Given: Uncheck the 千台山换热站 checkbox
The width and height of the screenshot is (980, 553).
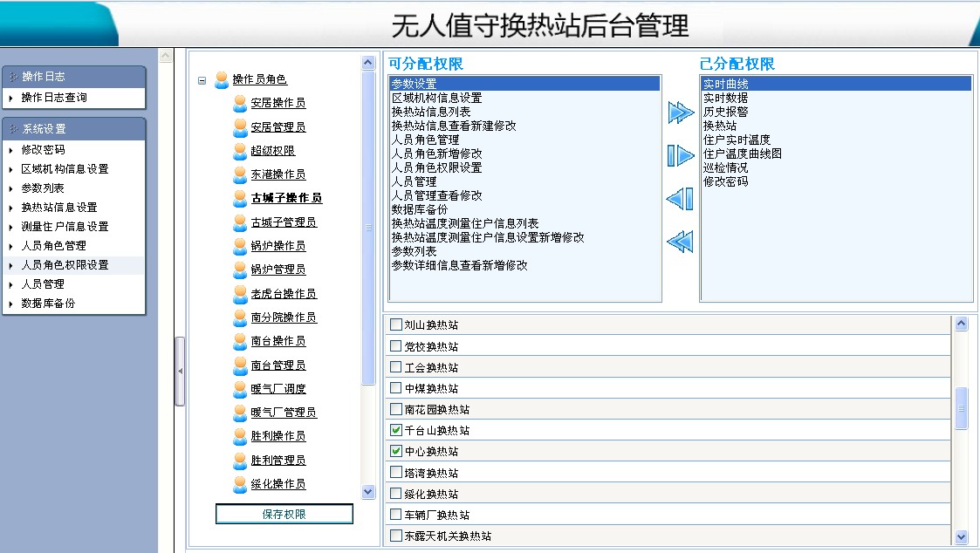Looking at the screenshot, I should click(396, 430).
